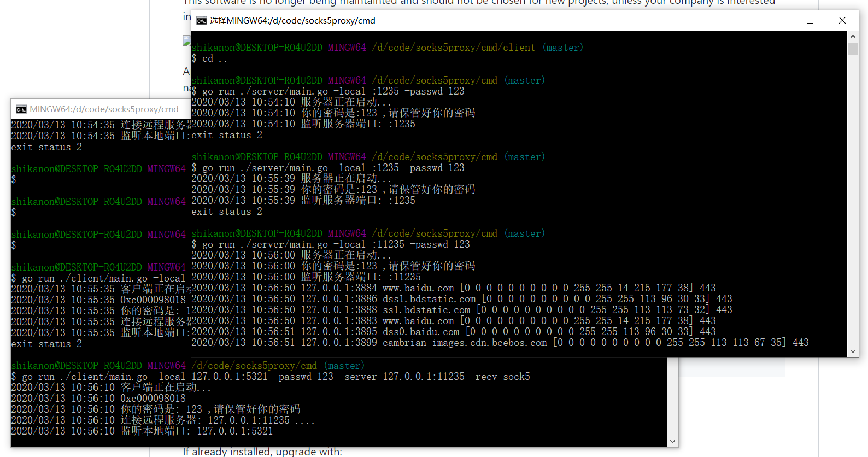Click the log line with 127.0.0.1:3883 www.baidu.com
The height and width of the screenshot is (457, 868).
point(453,321)
